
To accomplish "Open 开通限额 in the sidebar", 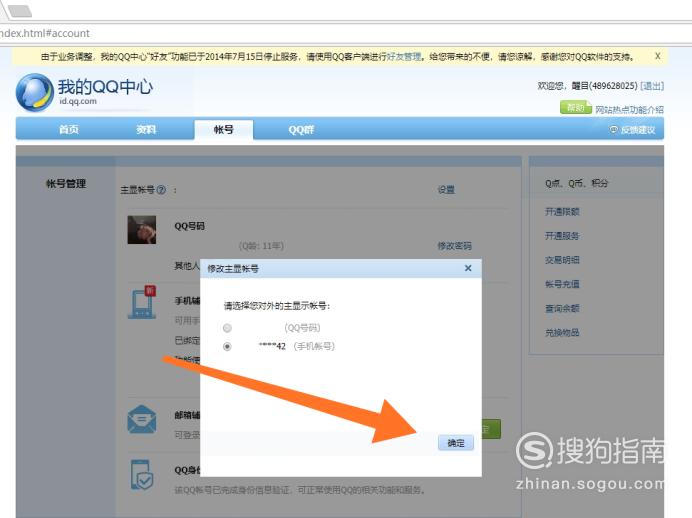I will click(x=562, y=211).
